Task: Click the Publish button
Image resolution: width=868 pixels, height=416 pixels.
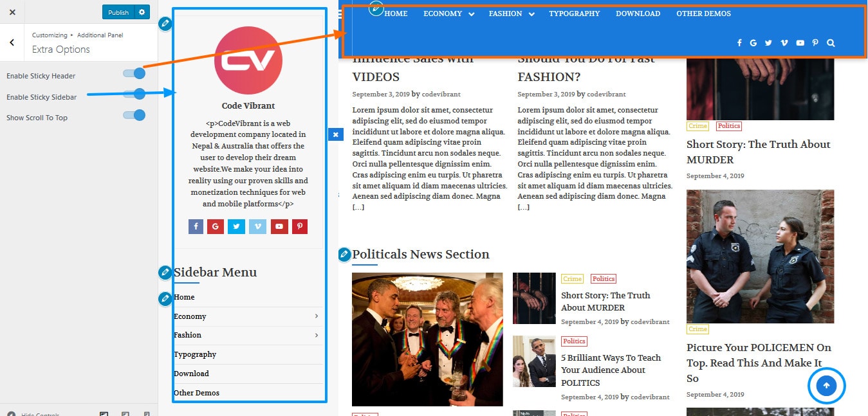Action: [x=118, y=12]
